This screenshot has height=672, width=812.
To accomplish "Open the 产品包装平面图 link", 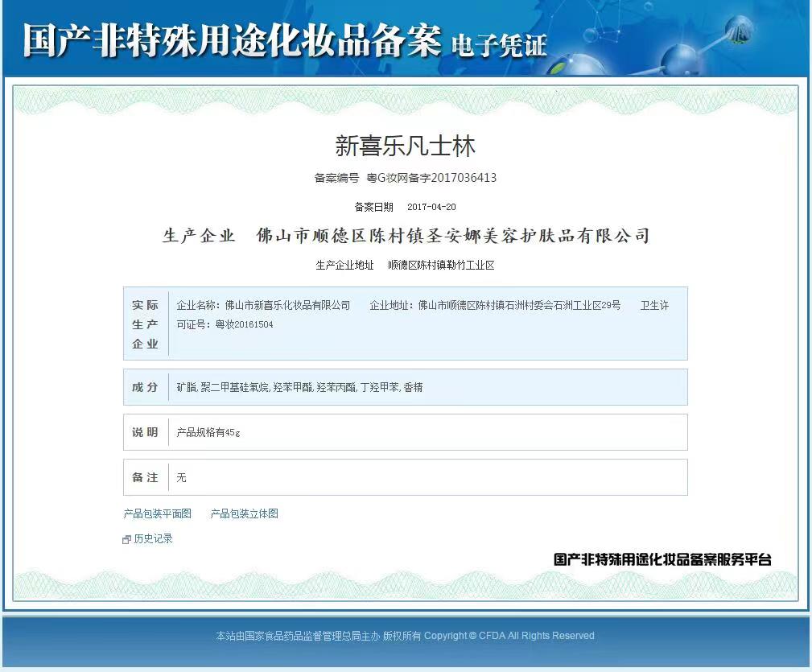I will (x=158, y=513).
